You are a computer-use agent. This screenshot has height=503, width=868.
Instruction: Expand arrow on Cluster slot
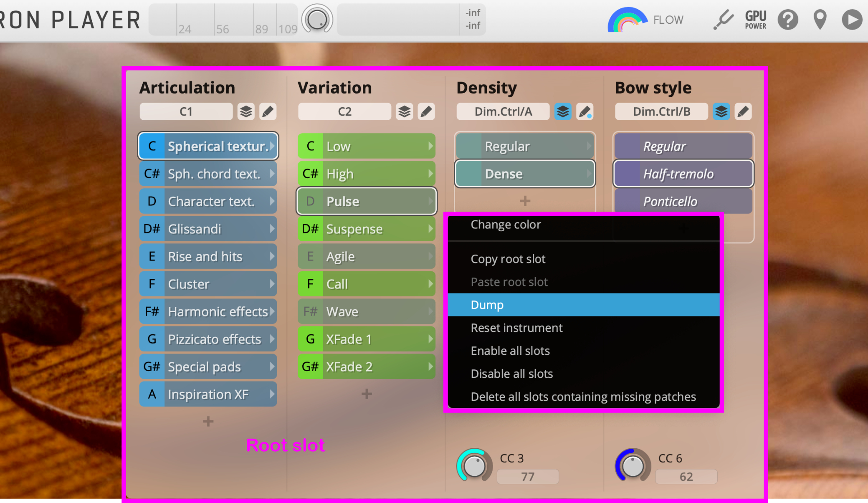272,284
